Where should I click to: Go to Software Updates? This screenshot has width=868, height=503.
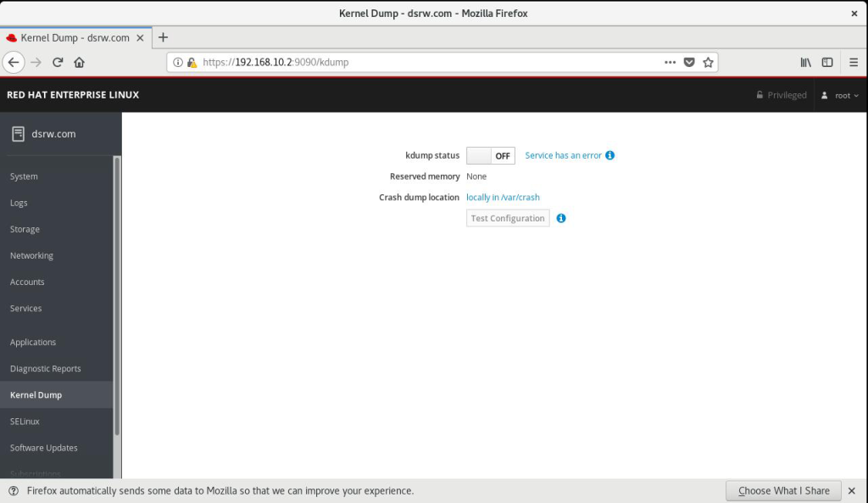(44, 448)
